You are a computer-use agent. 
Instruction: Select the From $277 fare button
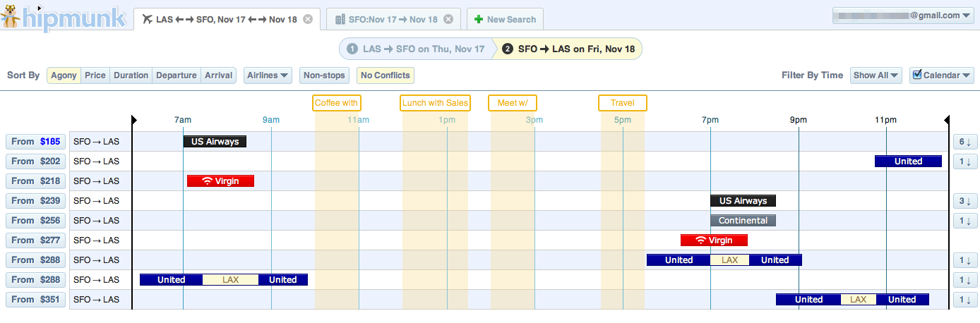coord(36,240)
